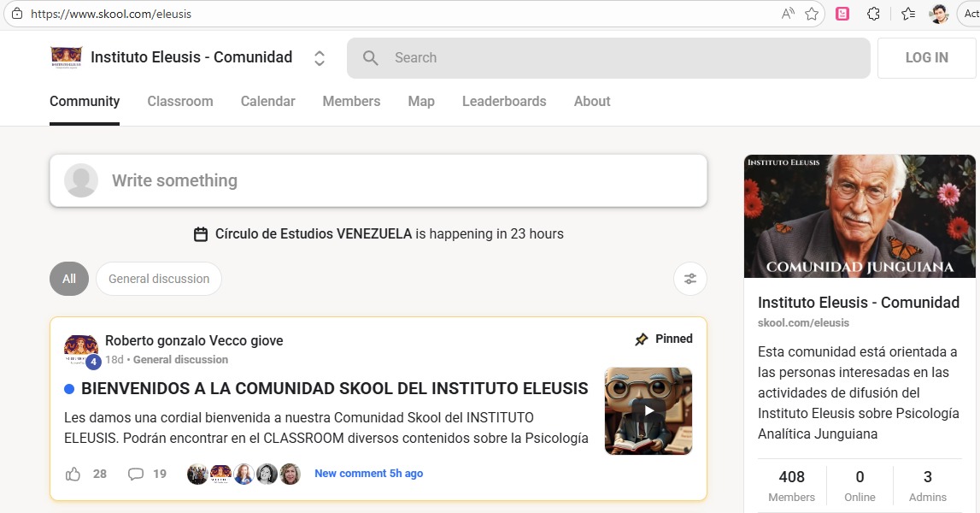Click the Instituto Eleusis - Comunidad sidebar heading

coord(858,302)
